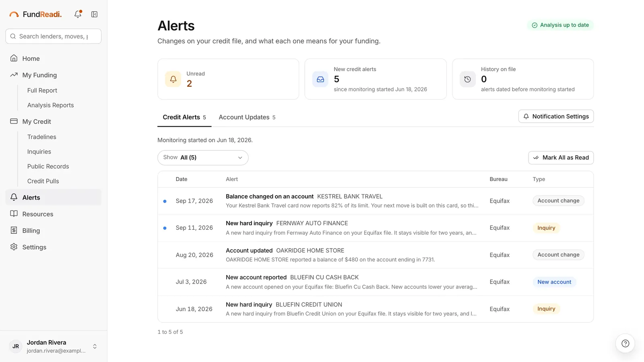Open the Home menu label

pyautogui.click(x=31, y=58)
